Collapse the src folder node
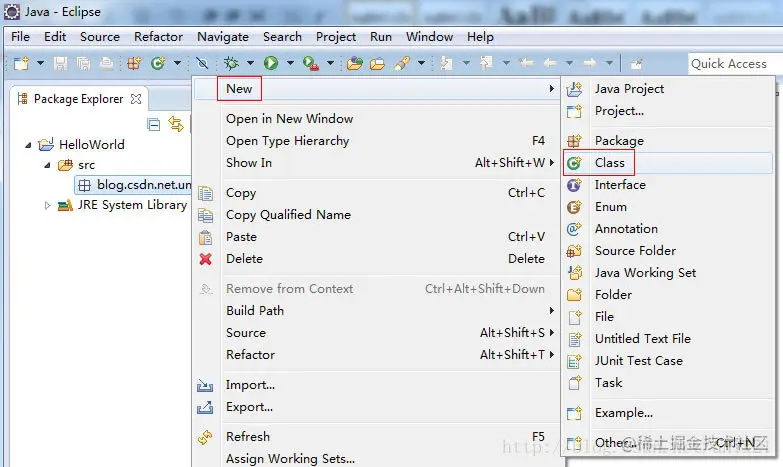 point(47,165)
